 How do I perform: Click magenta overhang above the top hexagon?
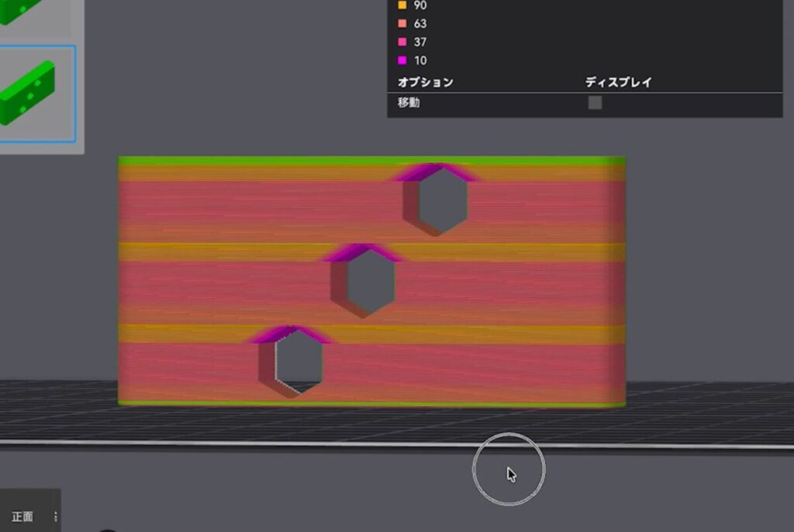(x=436, y=171)
